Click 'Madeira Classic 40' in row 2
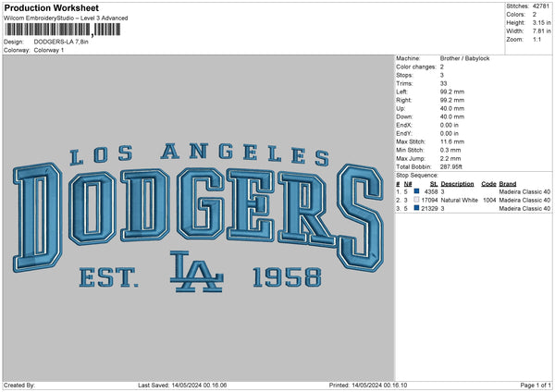The width and height of the screenshot is (555, 392). pyautogui.click(x=524, y=201)
